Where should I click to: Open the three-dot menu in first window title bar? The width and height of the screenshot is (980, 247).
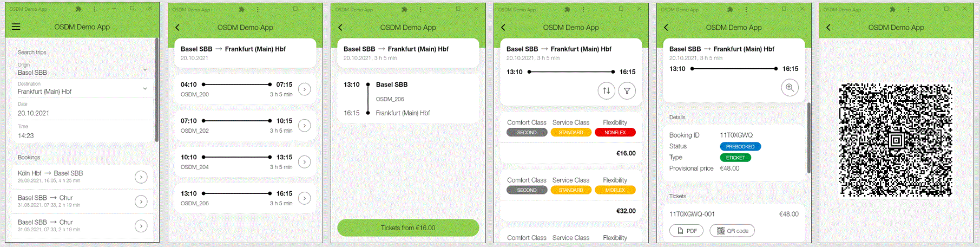[x=94, y=9]
